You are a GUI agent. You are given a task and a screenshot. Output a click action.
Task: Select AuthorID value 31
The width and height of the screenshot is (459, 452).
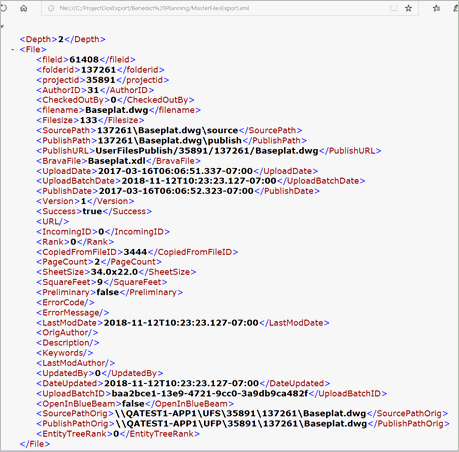click(93, 90)
